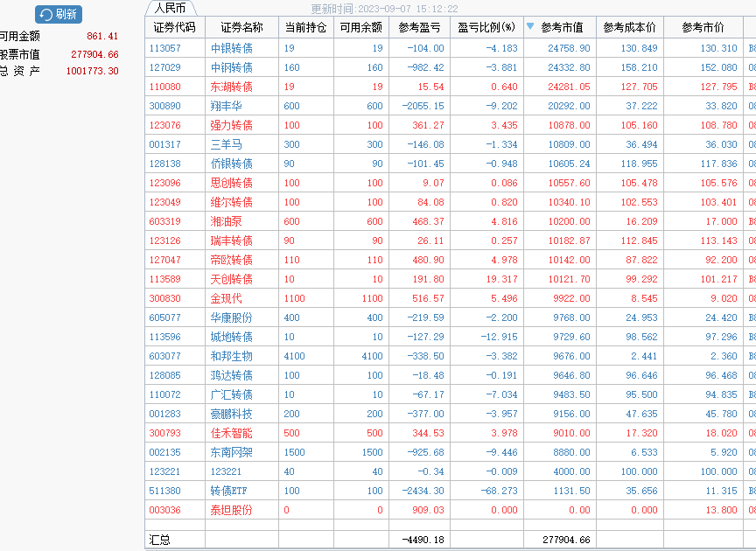Click the sort arrow beside 参考市值 header

coord(530,26)
